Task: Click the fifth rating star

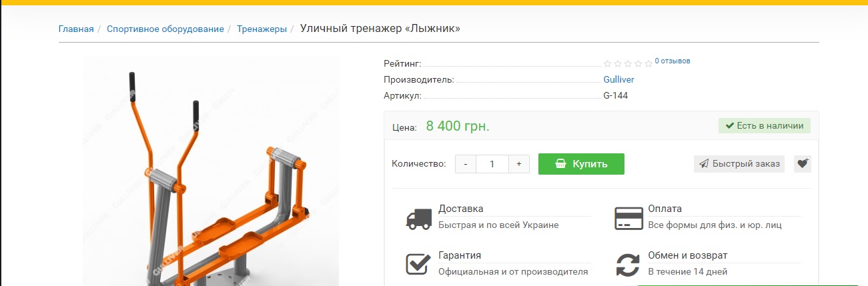Action: [648, 64]
